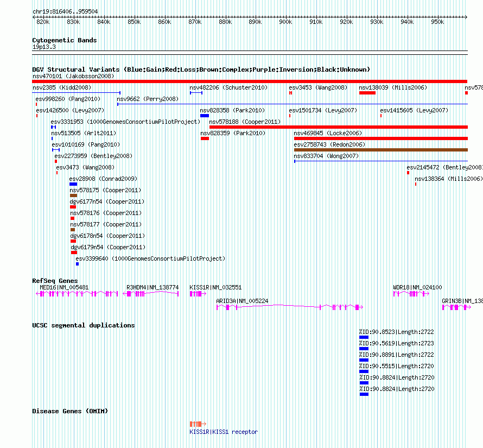Open dgv6178n54 (Cooper2011) variant label
Screen dimensions: 483x448
pyautogui.click(x=107, y=236)
